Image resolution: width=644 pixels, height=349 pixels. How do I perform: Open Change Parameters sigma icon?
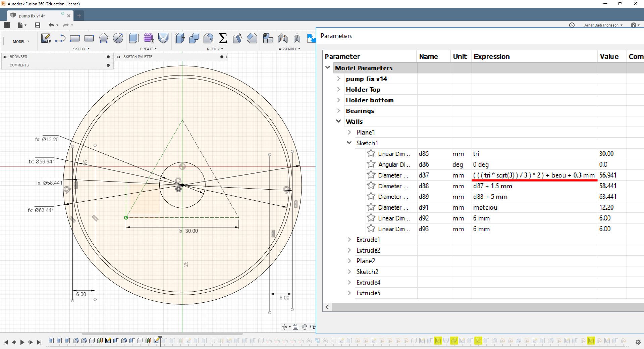[x=223, y=38]
